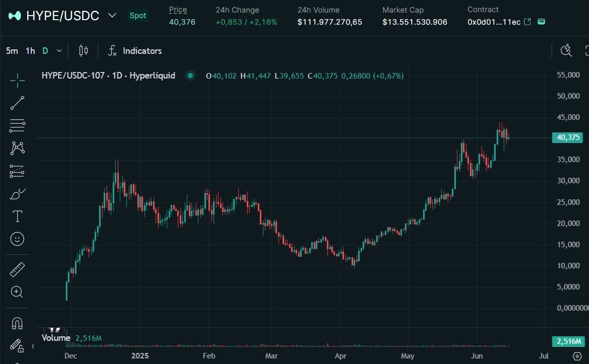Switch to the 5m timeframe
The height and width of the screenshot is (364, 589).
pos(12,51)
